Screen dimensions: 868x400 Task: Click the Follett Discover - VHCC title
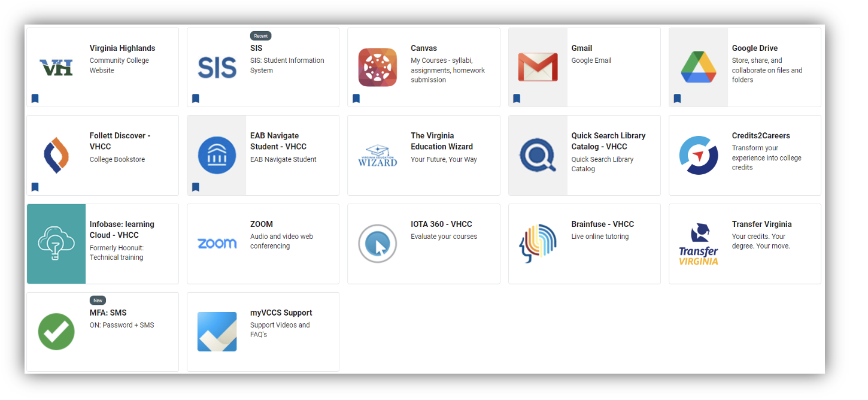point(120,141)
